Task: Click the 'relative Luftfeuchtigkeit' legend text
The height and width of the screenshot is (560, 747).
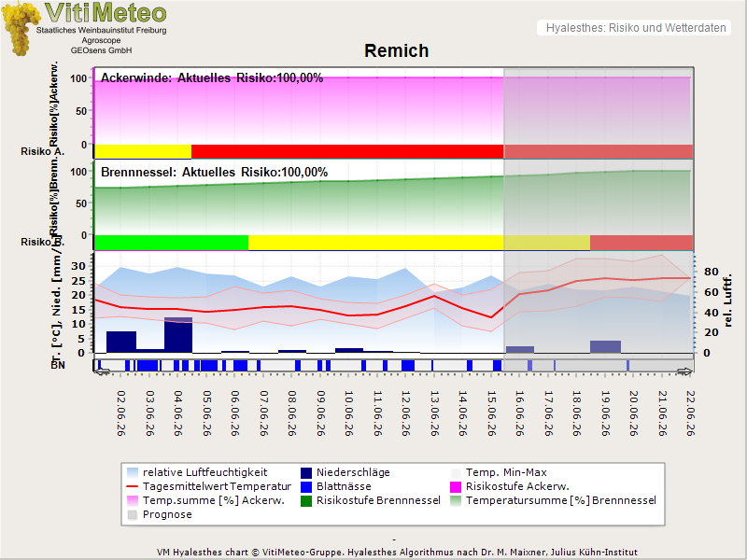Action: pyautogui.click(x=204, y=472)
